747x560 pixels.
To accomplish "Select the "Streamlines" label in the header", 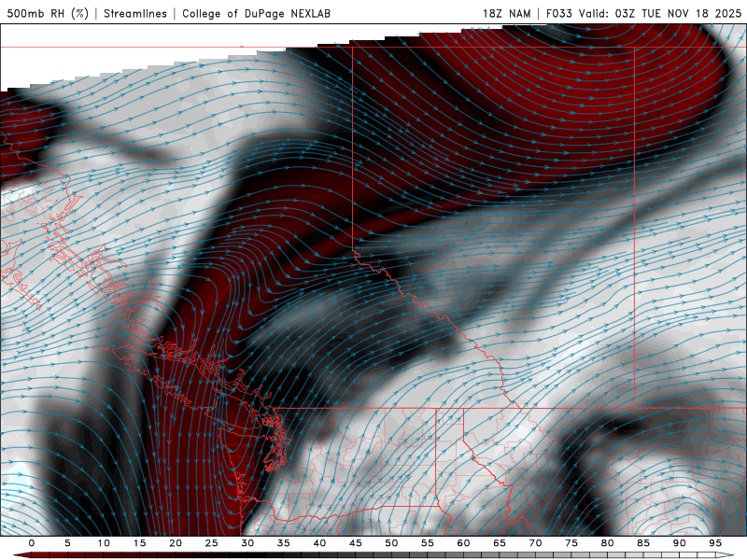I will click(x=135, y=13).
